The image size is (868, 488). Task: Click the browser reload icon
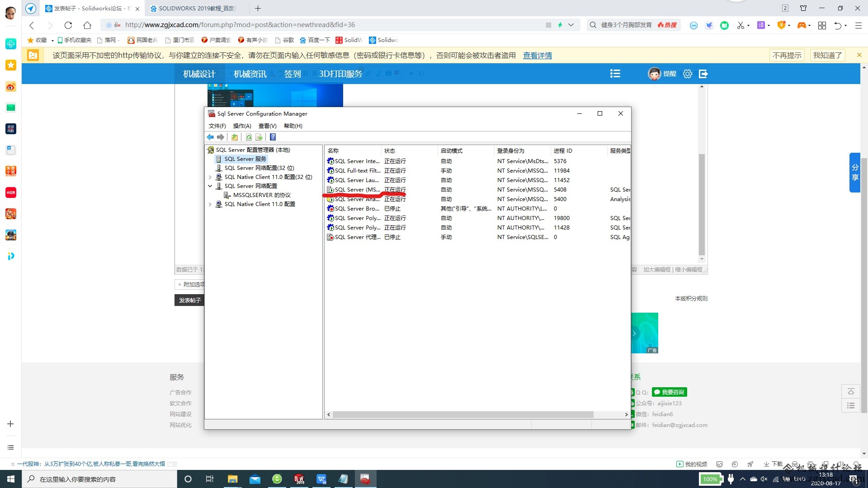tap(68, 25)
